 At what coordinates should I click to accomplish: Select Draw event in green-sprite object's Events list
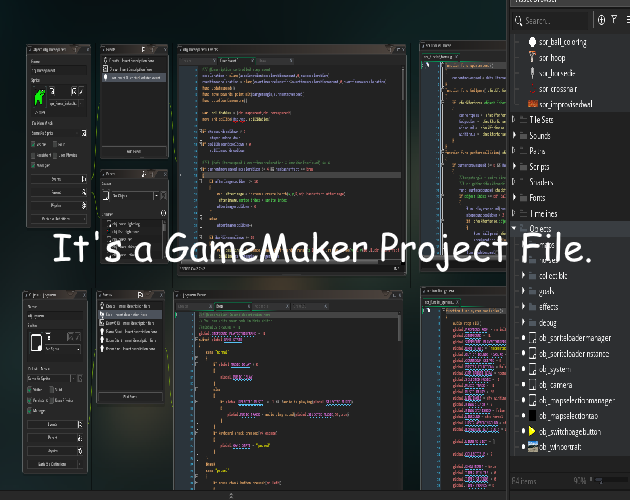pyautogui.click(x=132, y=69)
